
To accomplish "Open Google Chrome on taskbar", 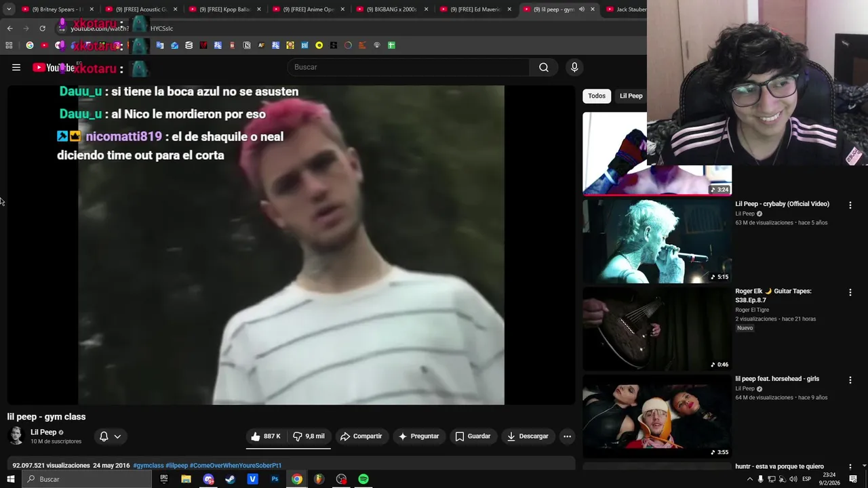I will [x=297, y=479].
